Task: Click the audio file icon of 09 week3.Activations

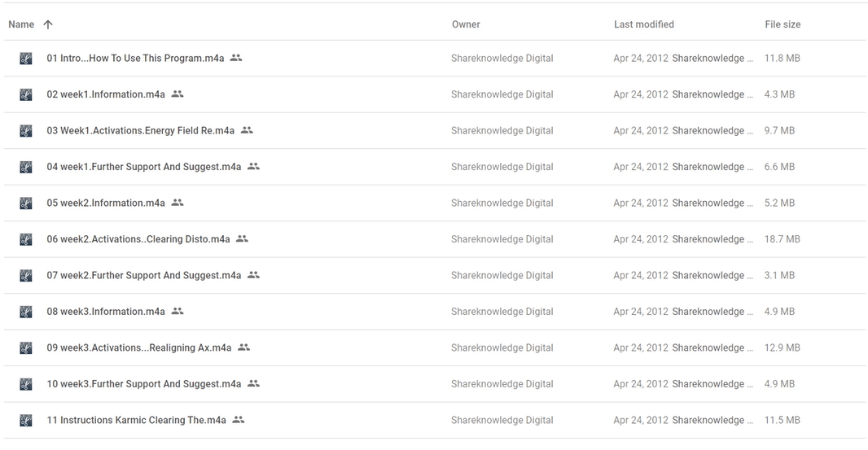Action: tap(25, 347)
